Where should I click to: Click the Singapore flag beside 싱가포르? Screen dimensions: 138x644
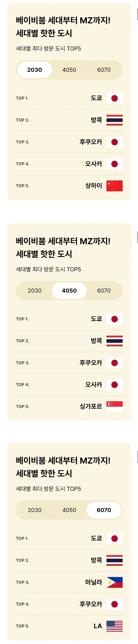pyautogui.click(x=114, y=407)
